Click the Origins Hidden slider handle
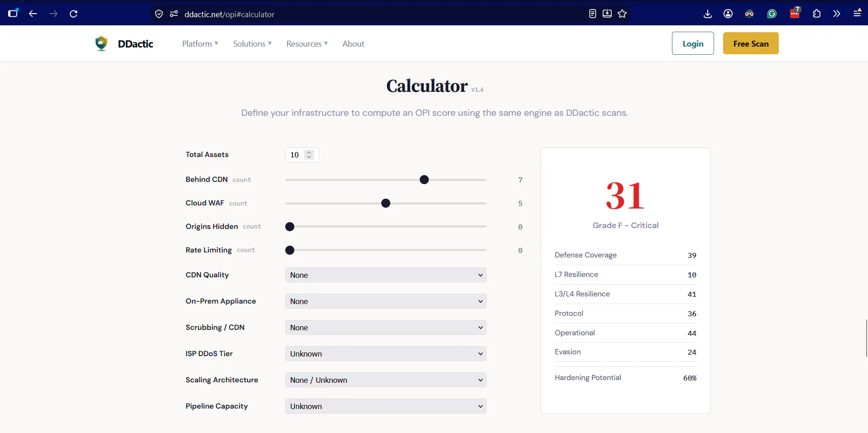 (290, 227)
